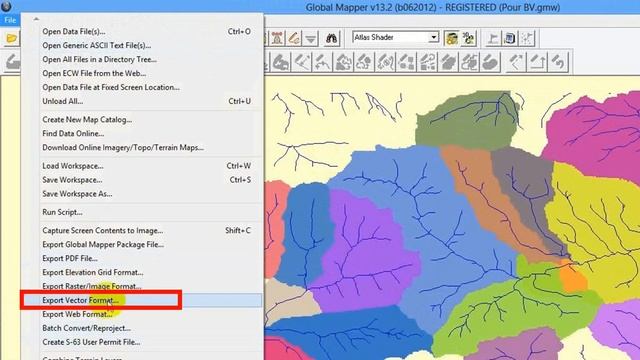
Task: Open the Search binoculars tool
Action: (331, 38)
